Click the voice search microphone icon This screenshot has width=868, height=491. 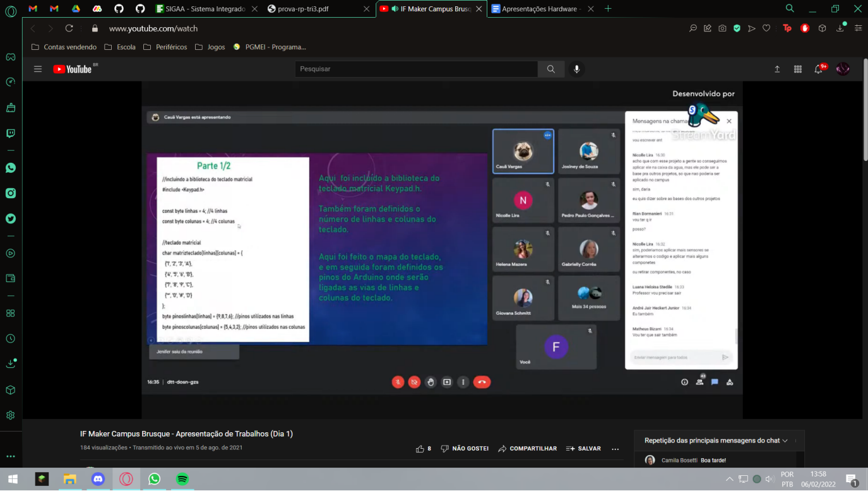coord(576,69)
